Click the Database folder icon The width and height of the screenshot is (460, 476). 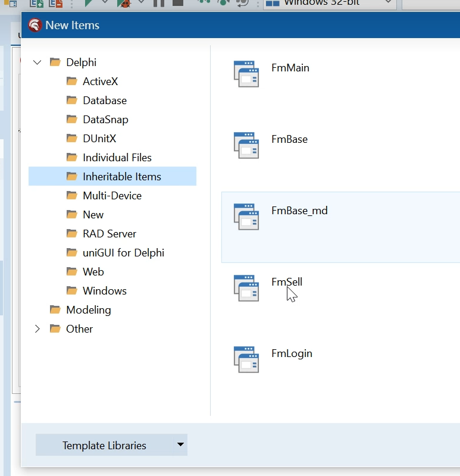point(72,100)
